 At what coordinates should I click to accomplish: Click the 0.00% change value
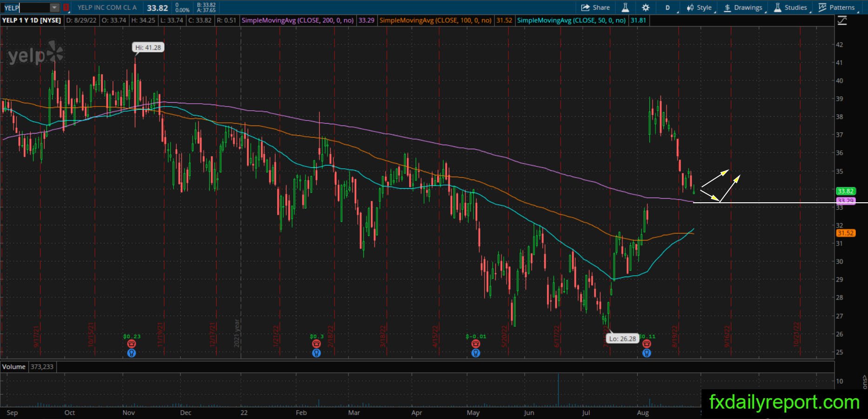(x=182, y=10)
